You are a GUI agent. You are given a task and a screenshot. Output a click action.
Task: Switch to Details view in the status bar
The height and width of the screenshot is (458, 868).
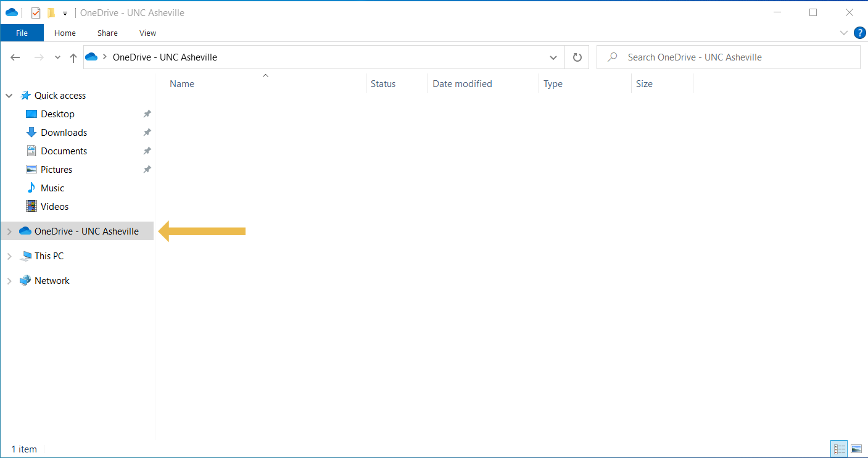[839, 449]
